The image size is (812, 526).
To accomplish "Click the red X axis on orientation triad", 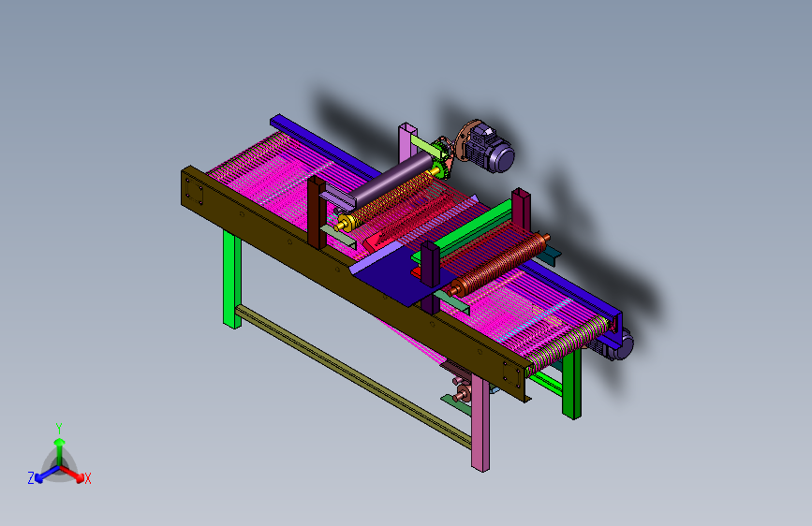I will pyautogui.click(x=74, y=474).
